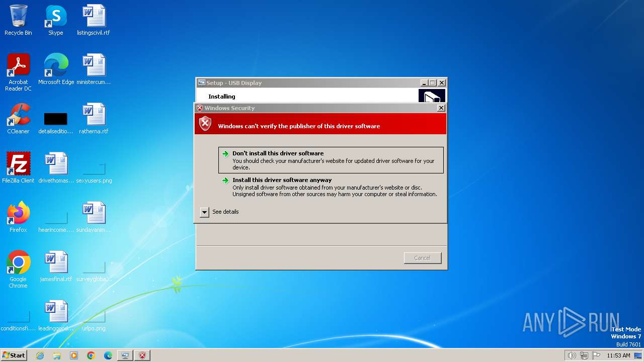The width and height of the screenshot is (644, 362).
Task: Close the Windows Security dialog
Action: click(441, 108)
